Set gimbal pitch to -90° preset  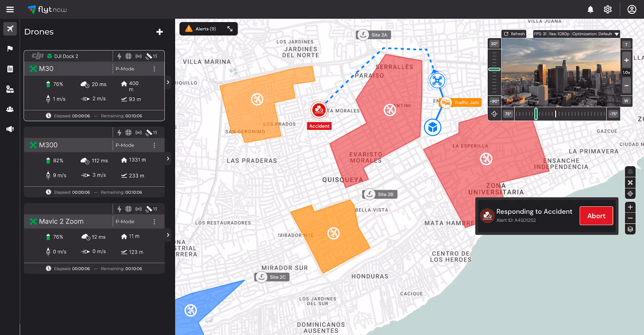pos(494,101)
